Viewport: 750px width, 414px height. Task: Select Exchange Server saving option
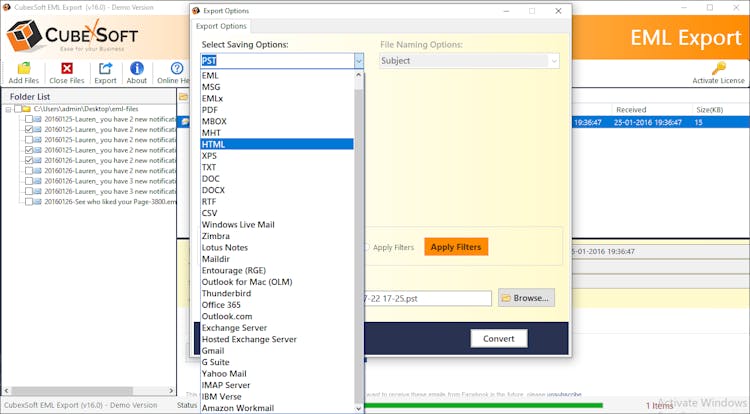277,328
